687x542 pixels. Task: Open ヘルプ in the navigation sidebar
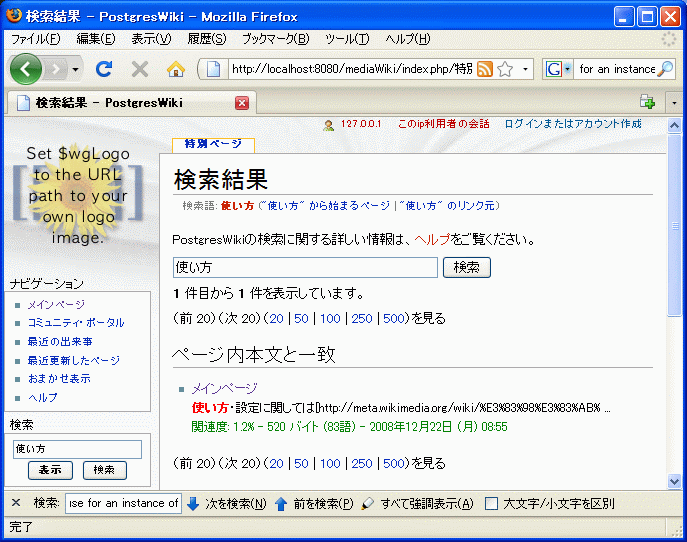tap(42, 397)
